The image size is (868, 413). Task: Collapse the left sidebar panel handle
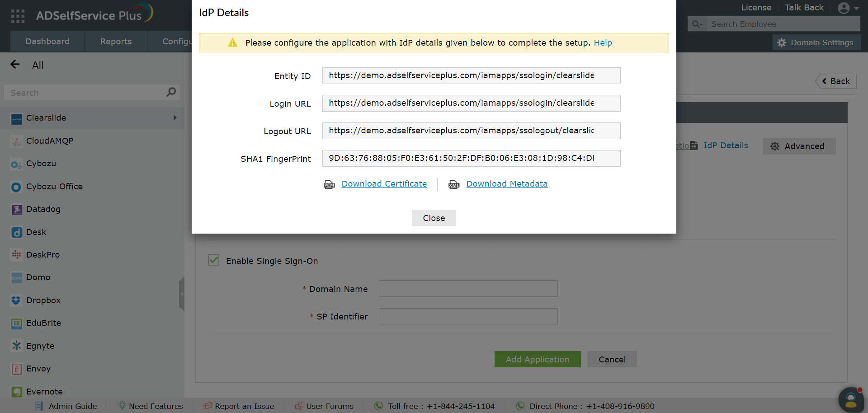182,294
